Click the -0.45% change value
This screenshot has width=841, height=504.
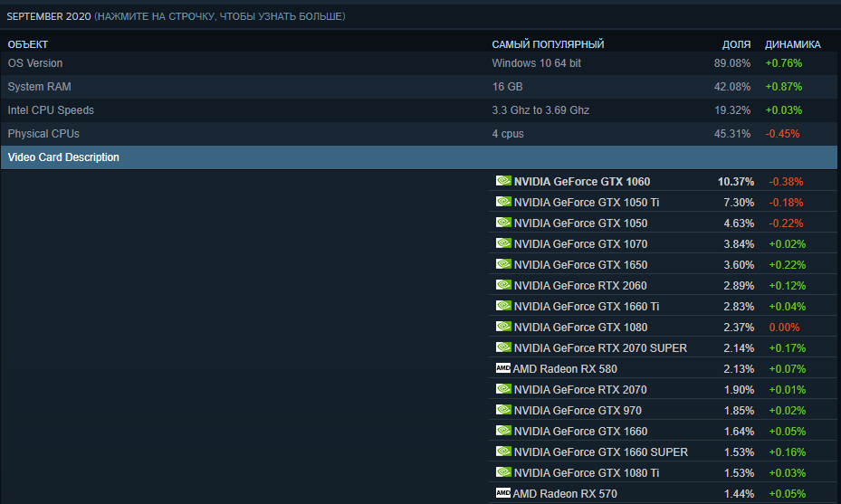pyautogui.click(x=782, y=134)
